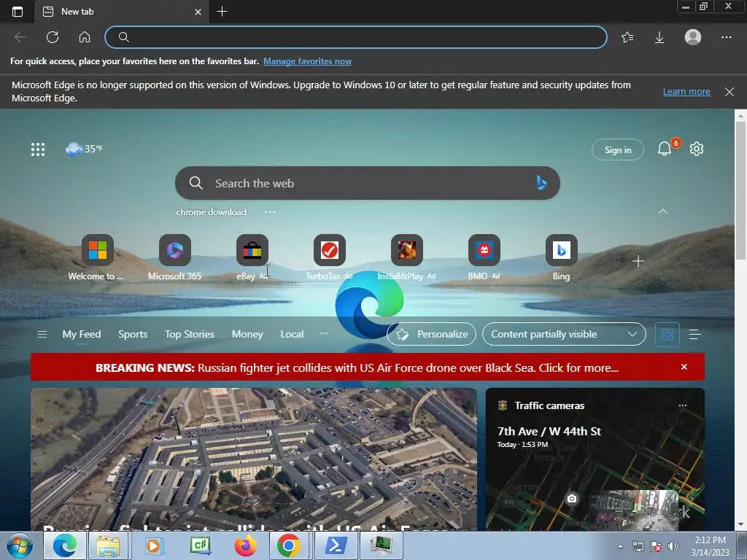This screenshot has height=560, width=747.
Task: Select the Local tab
Action: tap(292, 334)
